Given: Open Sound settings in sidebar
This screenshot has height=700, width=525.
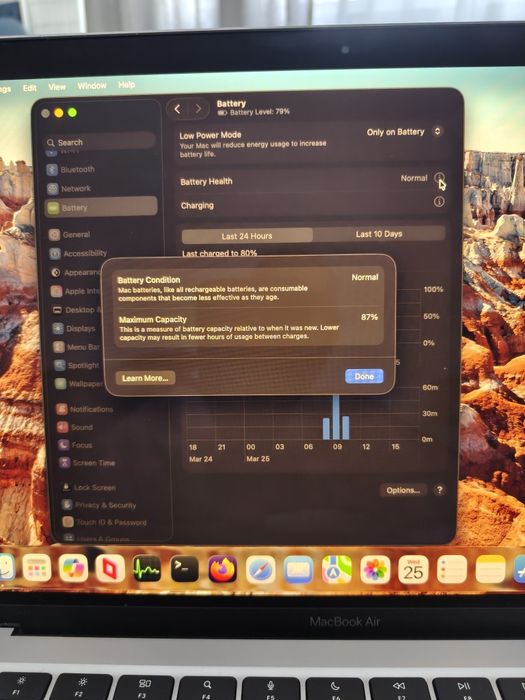Looking at the screenshot, I should [x=75, y=427].
